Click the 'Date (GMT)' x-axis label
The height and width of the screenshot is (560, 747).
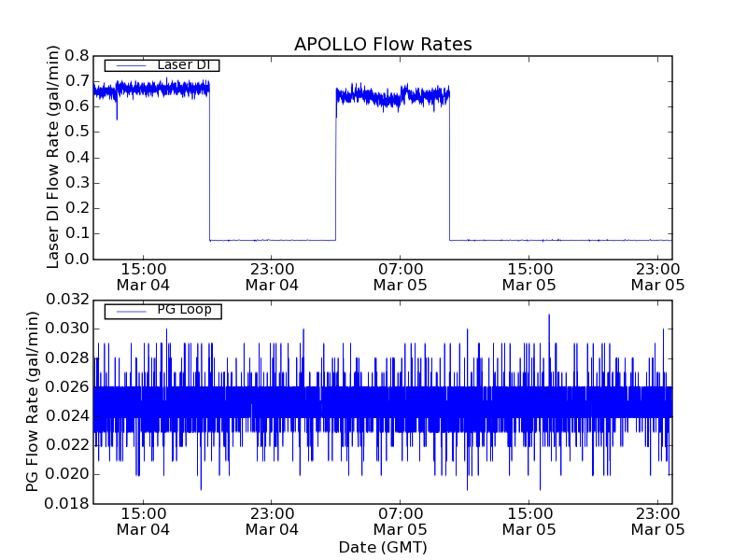click(383, 547)
